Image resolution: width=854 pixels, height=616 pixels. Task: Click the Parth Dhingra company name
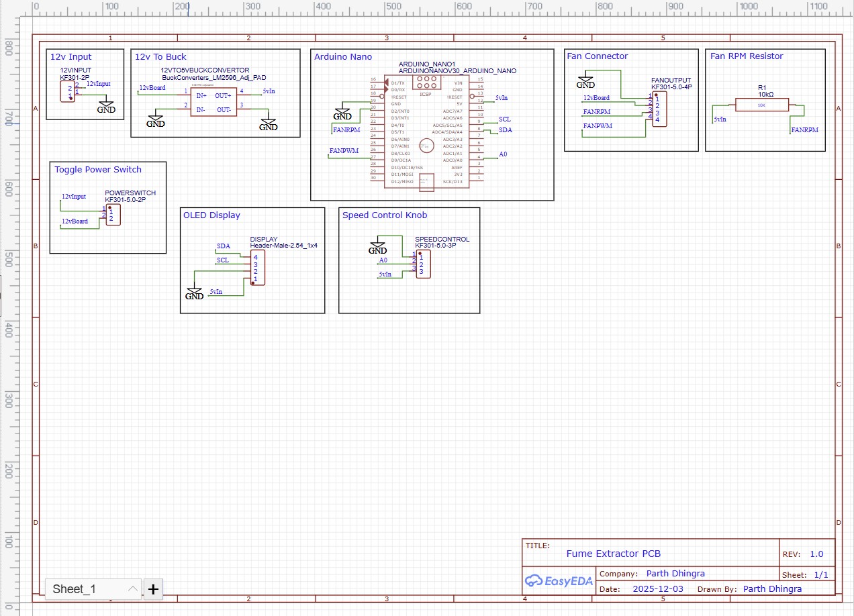tap(675, 574)
